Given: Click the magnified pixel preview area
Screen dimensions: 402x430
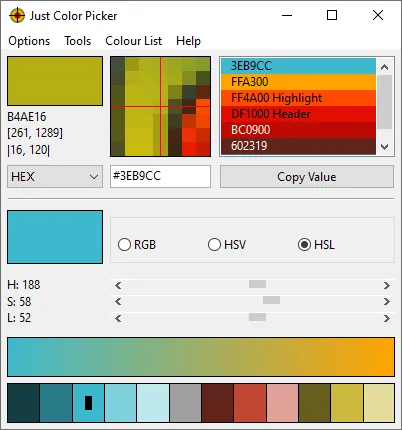Looking at the screenshot, I should 160,106.
